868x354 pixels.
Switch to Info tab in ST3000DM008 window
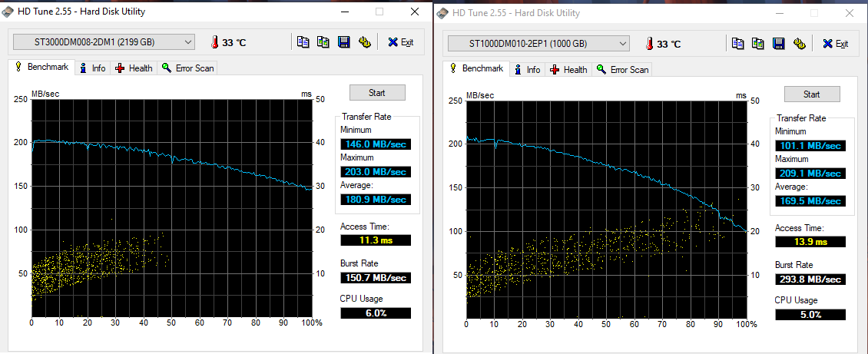[x=92, y=68]
